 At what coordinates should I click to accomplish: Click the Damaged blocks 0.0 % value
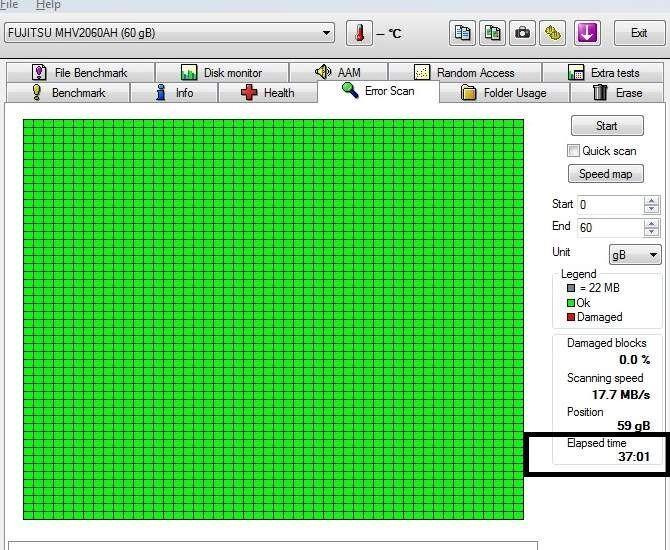(x=635, y=360)
